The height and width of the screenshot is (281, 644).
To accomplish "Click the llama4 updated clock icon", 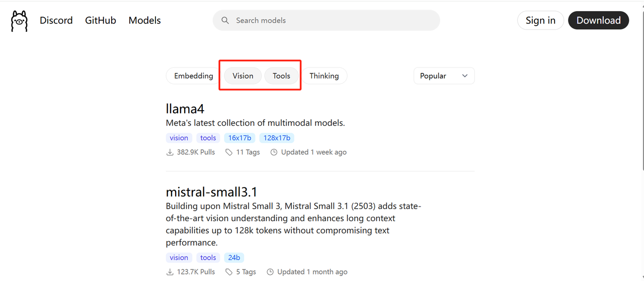I will point(274,152).
